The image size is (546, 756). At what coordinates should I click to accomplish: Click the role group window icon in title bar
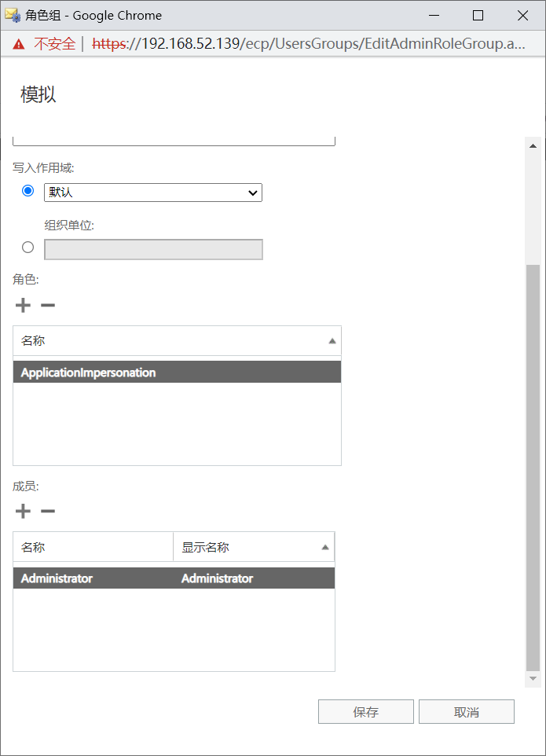tap(13, 15)
